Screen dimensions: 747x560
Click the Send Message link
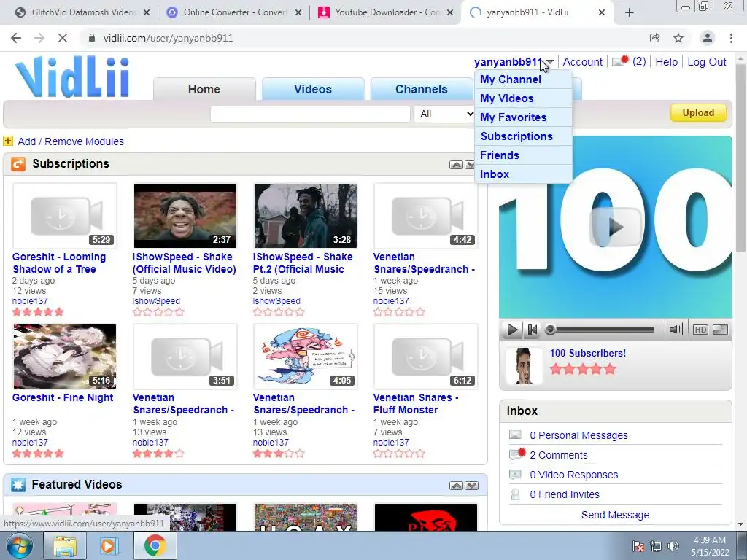click(615, 515)
